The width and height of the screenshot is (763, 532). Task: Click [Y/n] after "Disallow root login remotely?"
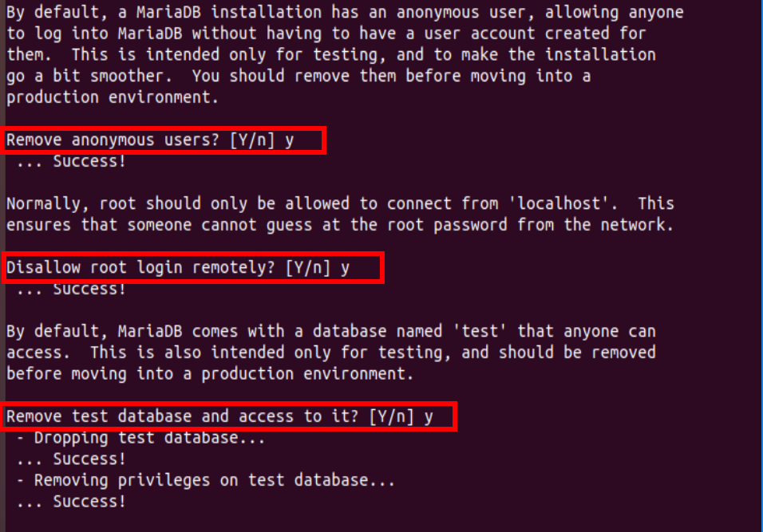click(x=308, y=267)
